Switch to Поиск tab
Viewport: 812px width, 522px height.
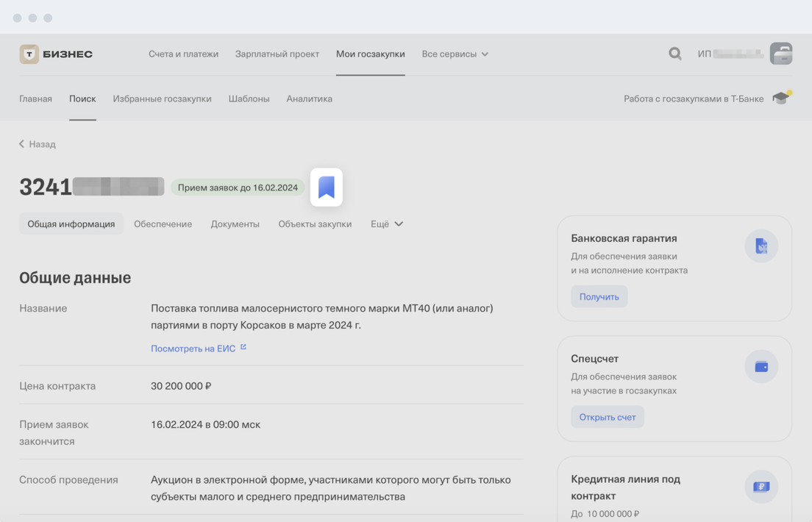click(83, 99)
